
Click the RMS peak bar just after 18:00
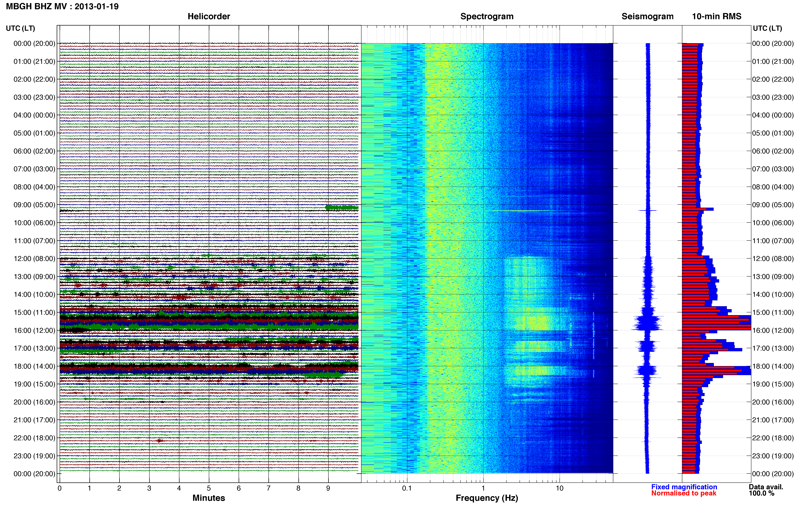(716, 370)
